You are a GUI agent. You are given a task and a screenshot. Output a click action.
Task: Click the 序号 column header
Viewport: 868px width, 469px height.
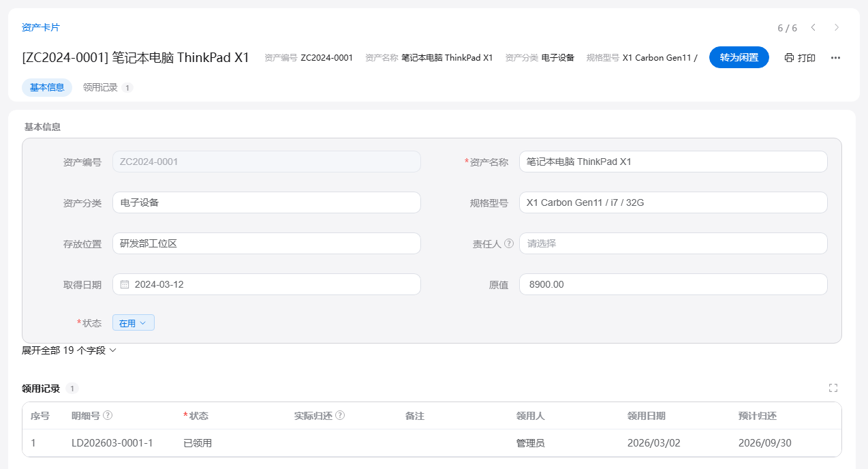(40, 416)
